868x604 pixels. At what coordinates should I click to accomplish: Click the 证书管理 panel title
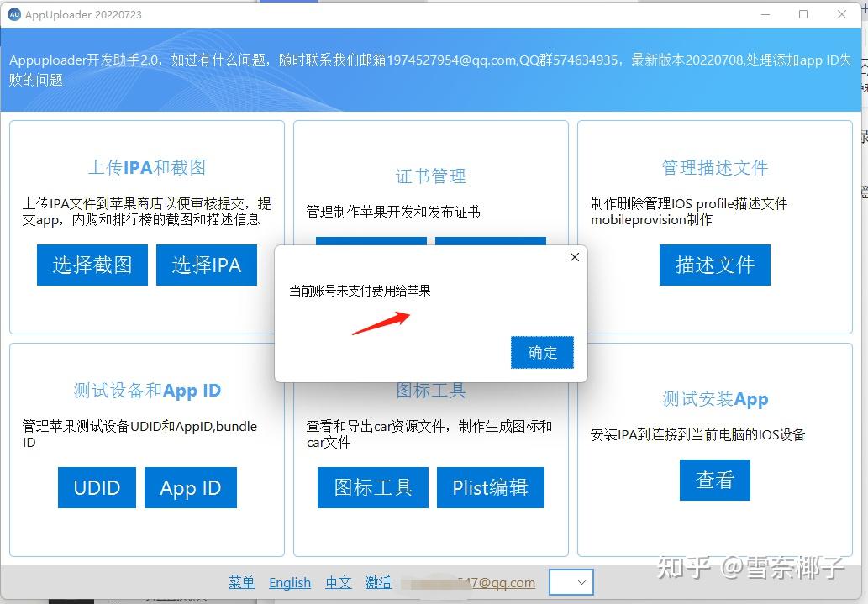click(x=430, y=176)
